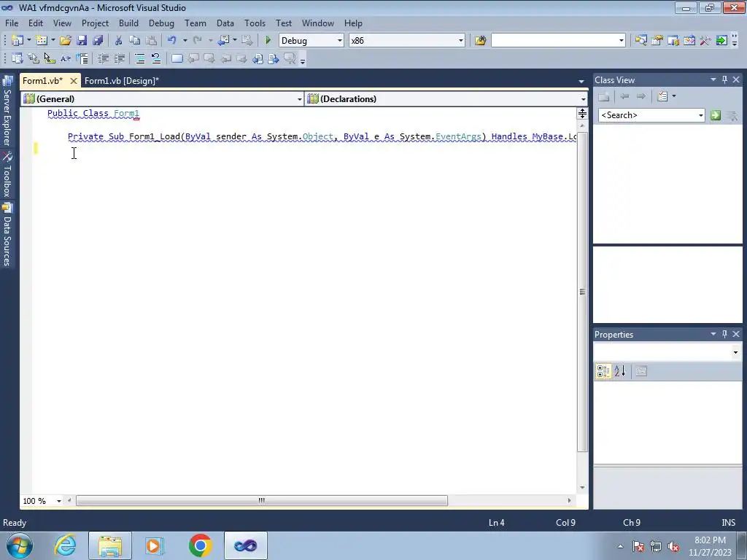Open the active files list arrow
This screenshot has width=747, height=560.
(x=581, y=82)
